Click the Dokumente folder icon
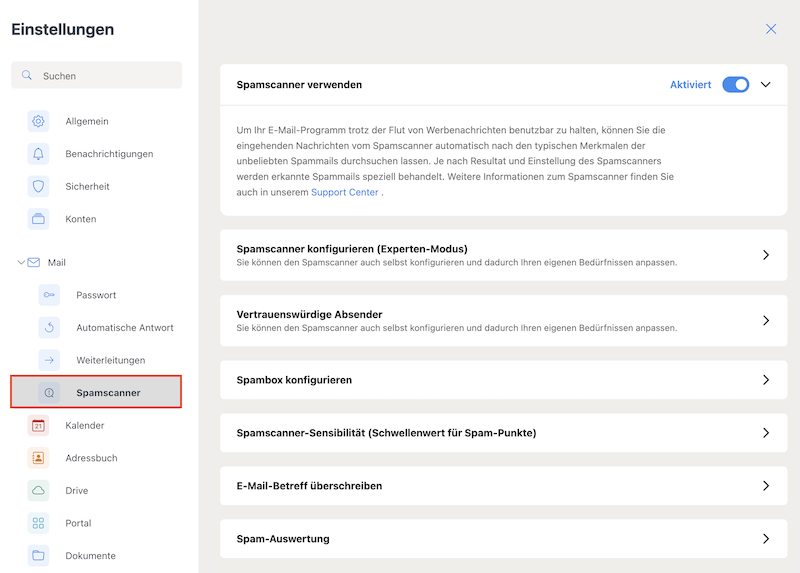Screen dimensions: 800x573 [x=38, y=556]
